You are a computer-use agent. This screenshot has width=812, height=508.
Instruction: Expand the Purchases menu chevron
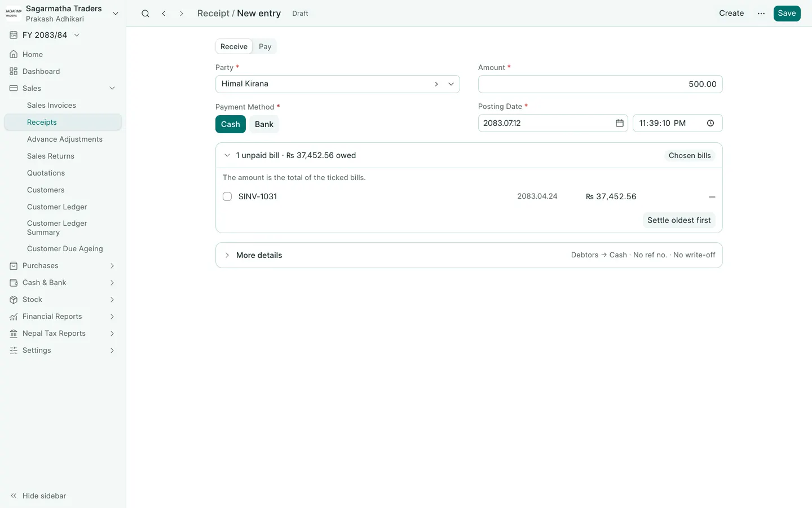pos(112,266)
